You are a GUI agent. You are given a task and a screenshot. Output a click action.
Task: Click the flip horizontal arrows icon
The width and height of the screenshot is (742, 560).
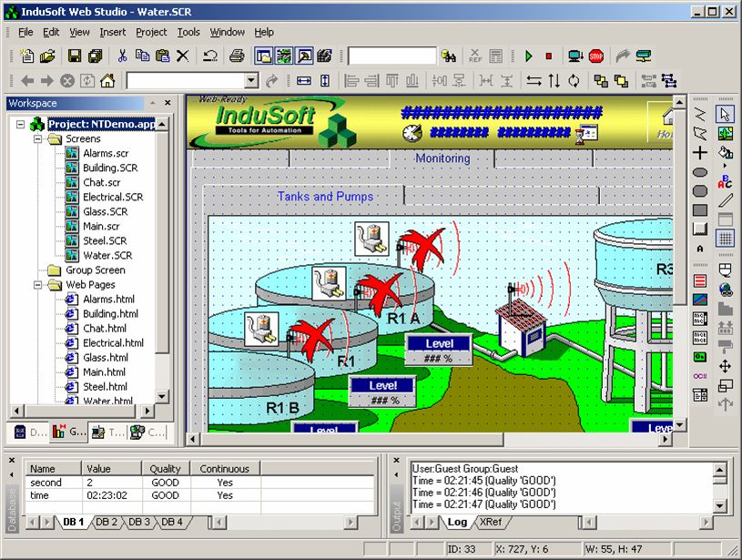(x=534, y=81)
